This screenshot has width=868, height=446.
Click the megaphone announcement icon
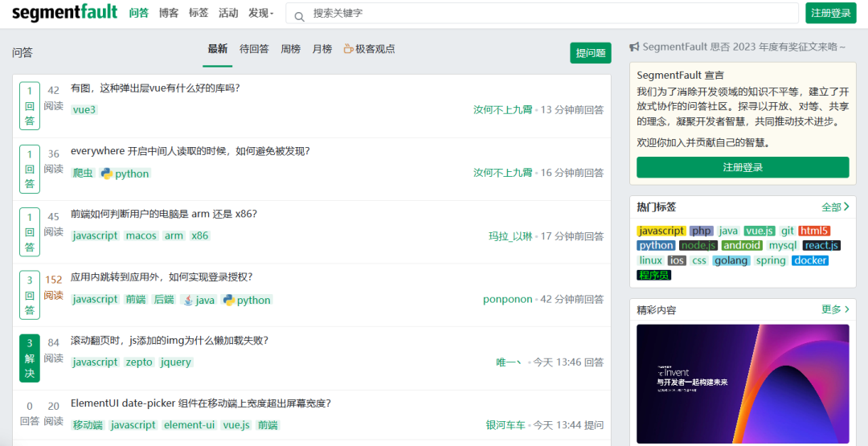point(634,47)
